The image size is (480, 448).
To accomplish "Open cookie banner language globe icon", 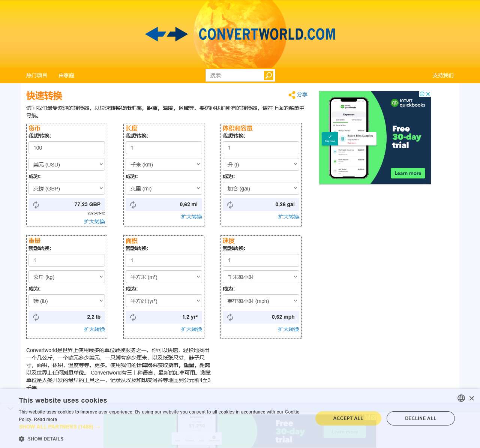I will [x=461, y=398].
